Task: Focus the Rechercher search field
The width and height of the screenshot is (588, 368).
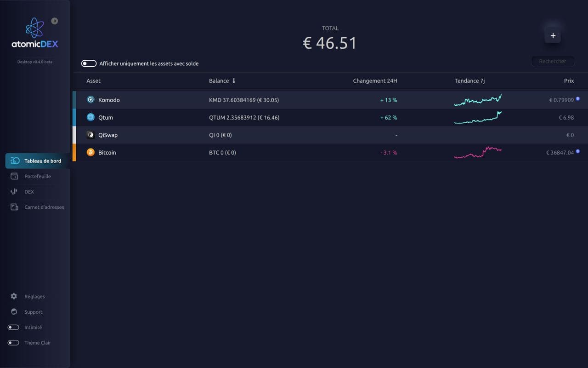Action: (x=553, y=61)
